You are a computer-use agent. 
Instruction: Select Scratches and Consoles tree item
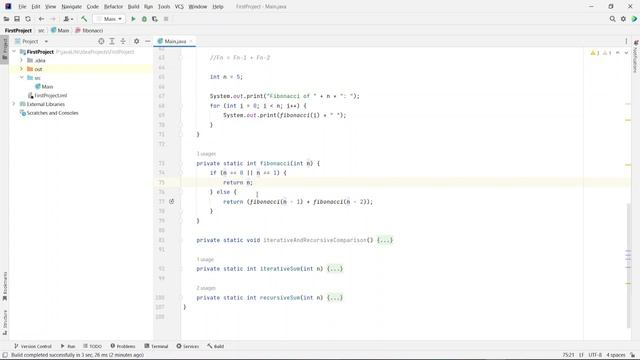(49, 113)
